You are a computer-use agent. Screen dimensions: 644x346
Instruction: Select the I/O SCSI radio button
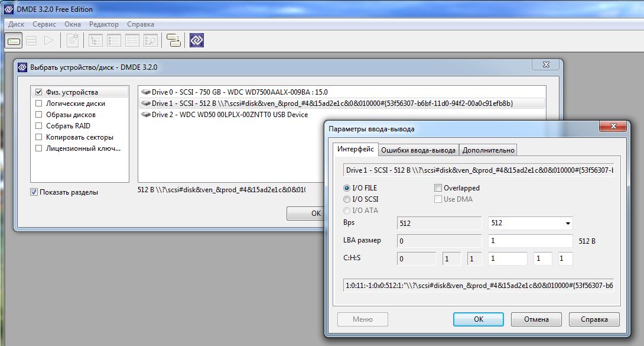(347, 199)
